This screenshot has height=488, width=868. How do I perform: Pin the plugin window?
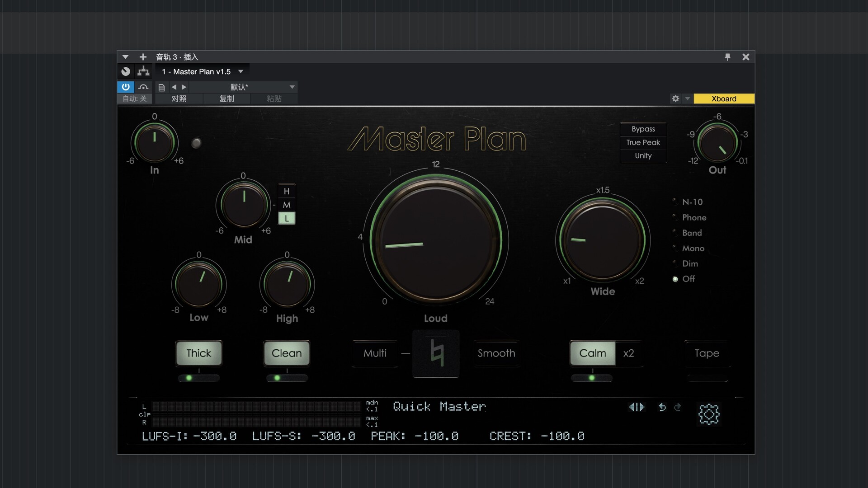tap(727, 57)
